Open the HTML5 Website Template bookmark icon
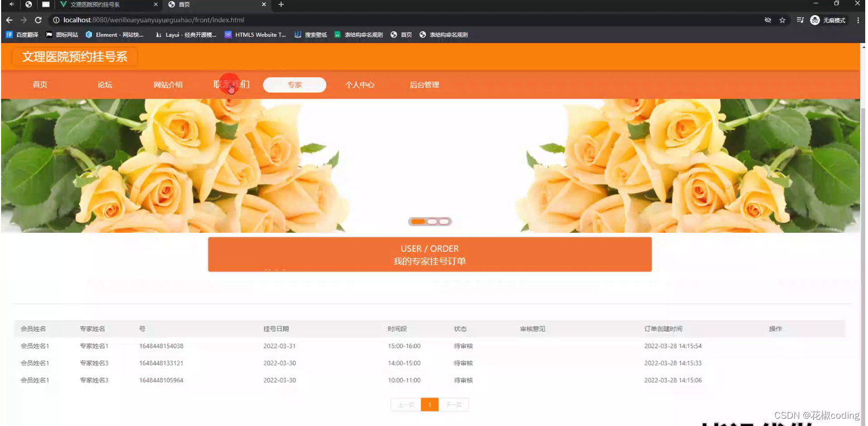This screenshot has height=426, width=868. tap(228, 34)
